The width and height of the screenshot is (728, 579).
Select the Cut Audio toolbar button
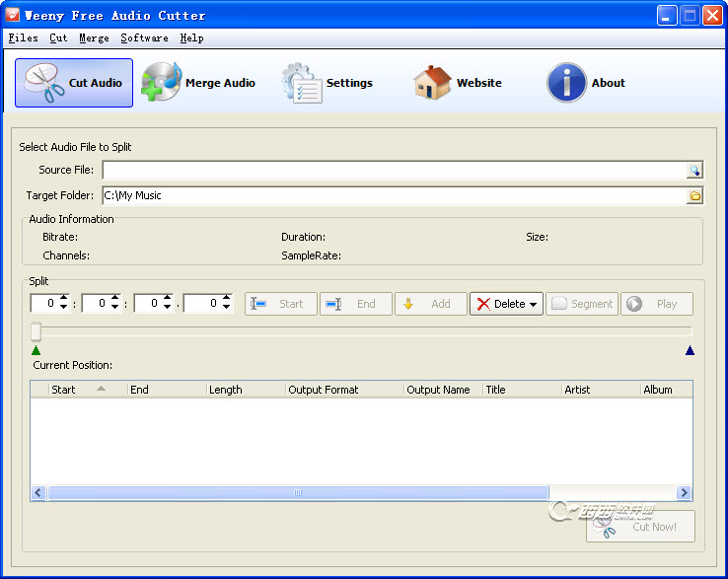pyautogui.click(x=74, y=83)
